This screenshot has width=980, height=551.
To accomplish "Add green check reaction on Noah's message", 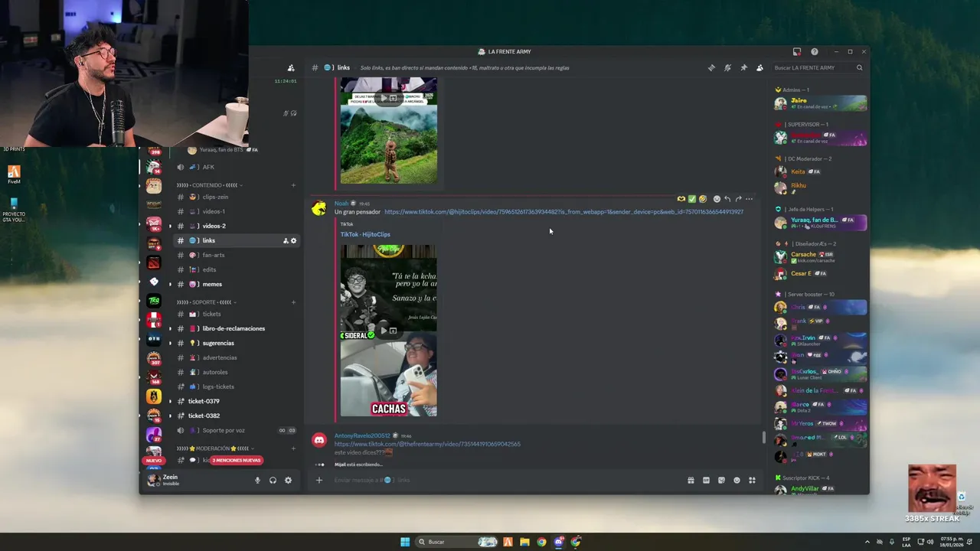I will pyautogui.click(x=692, y=199).
